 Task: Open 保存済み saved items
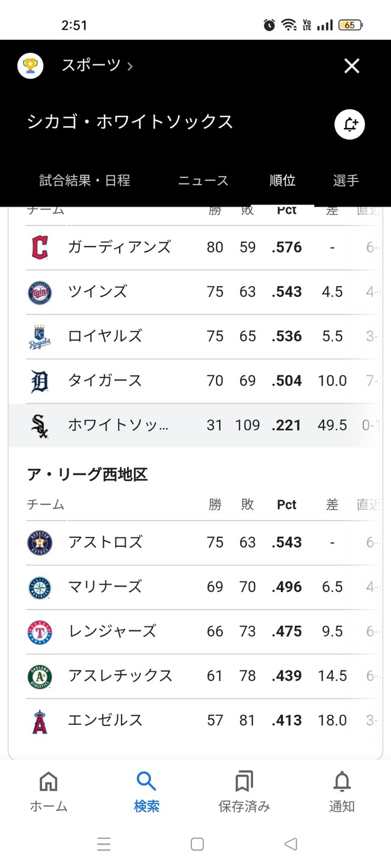(244, 792)
